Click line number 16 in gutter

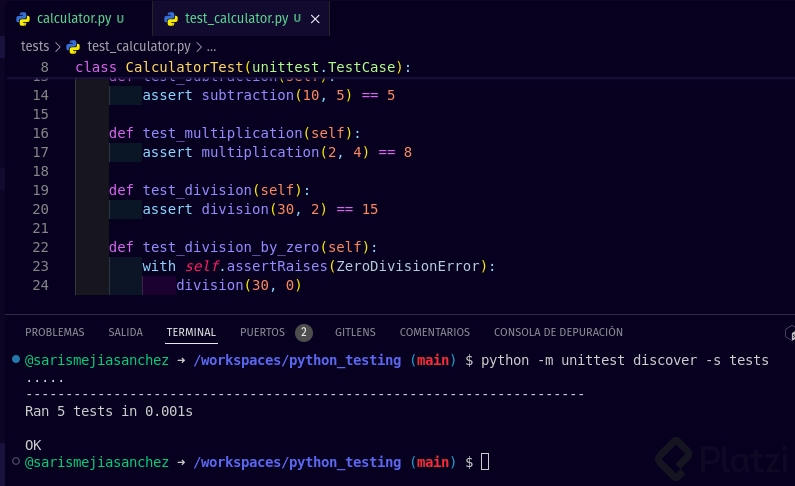point(41,133)
